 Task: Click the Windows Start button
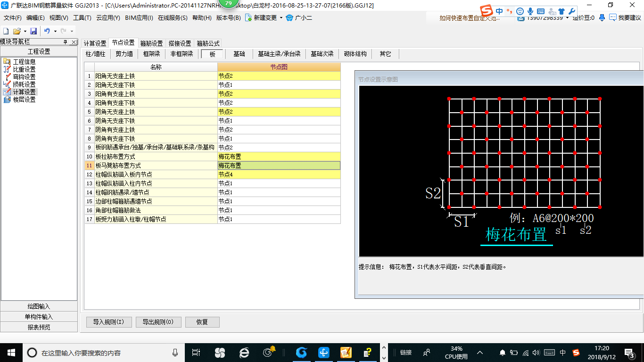pyautogui.click(x=11, y=352)
